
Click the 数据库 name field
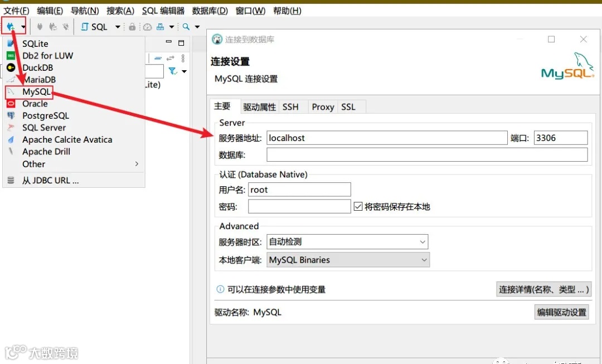(427, 155)
